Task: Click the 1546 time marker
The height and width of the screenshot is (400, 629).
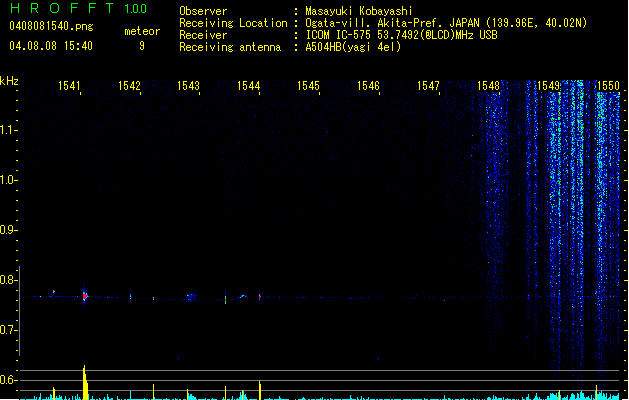Action: click(368, 86)
